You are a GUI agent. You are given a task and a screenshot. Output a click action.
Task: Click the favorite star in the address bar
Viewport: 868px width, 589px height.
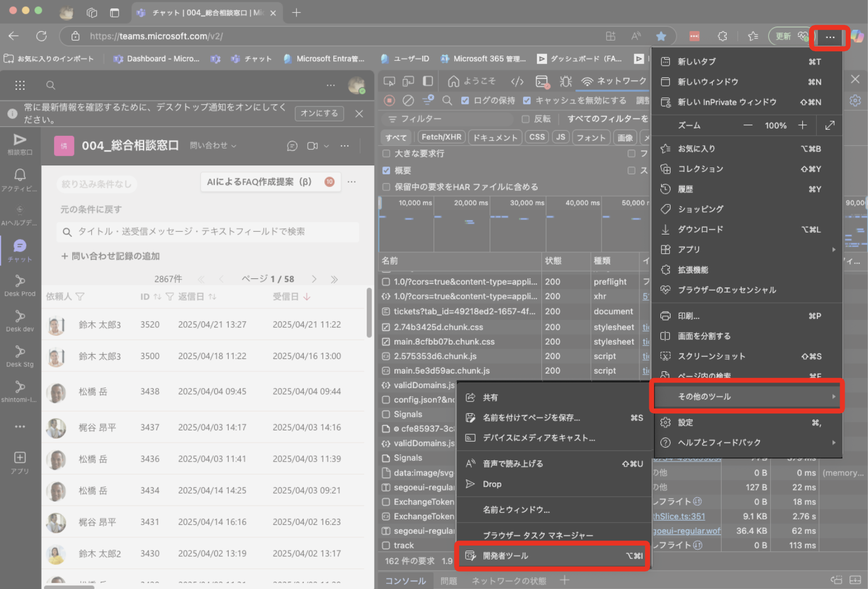click(x=661, y=36)
